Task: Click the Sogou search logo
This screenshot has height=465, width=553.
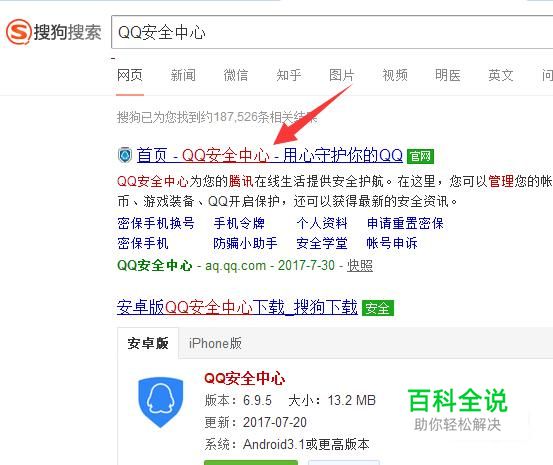Action: 54,32
